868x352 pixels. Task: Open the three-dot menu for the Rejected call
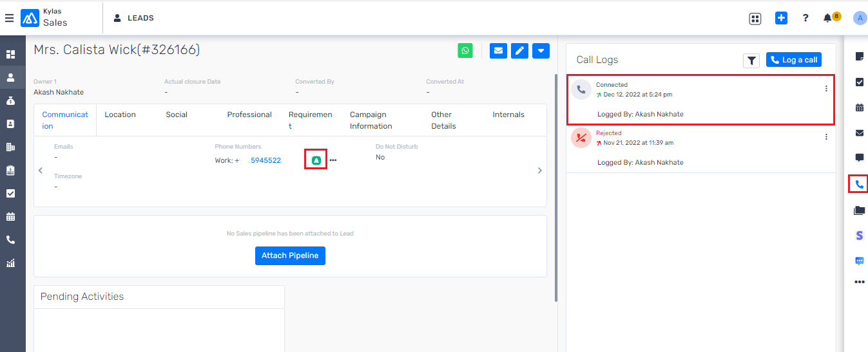coord(826,137)
